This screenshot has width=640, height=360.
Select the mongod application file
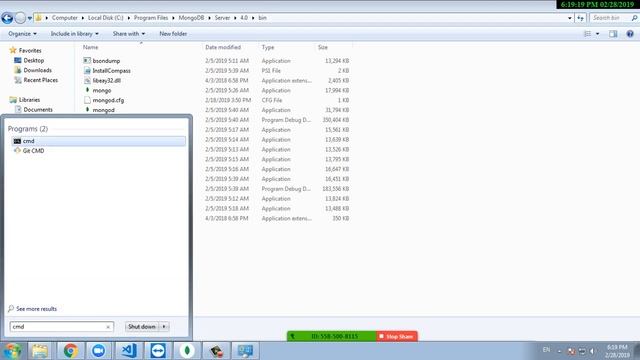(103, 110)
